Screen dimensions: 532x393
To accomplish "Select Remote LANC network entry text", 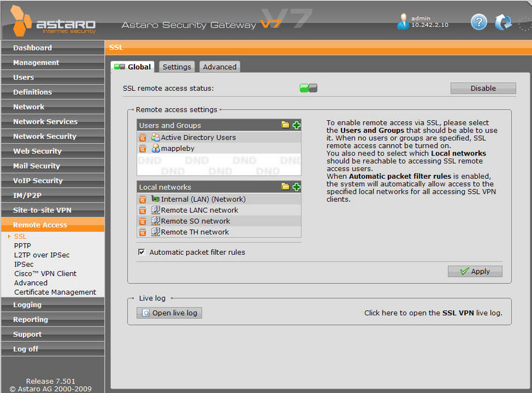I will pos(200,210).
